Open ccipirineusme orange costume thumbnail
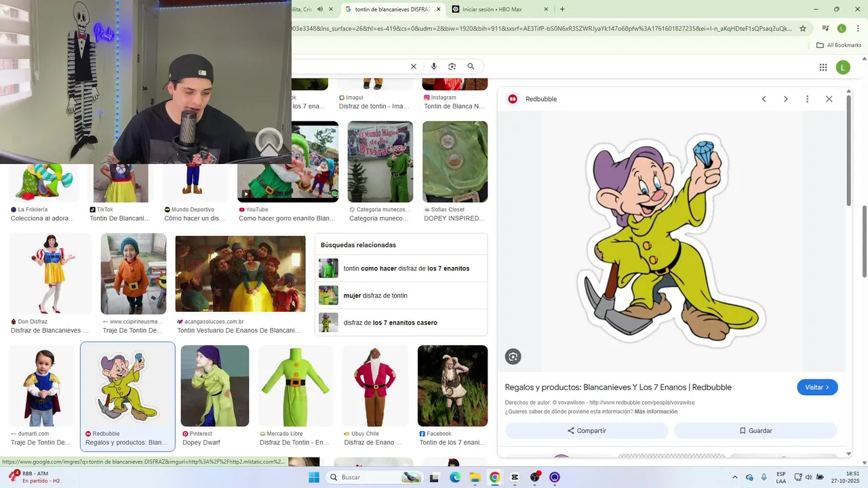Image resolution: width=868 pixels, height=488 pixels. coord(134,274)
